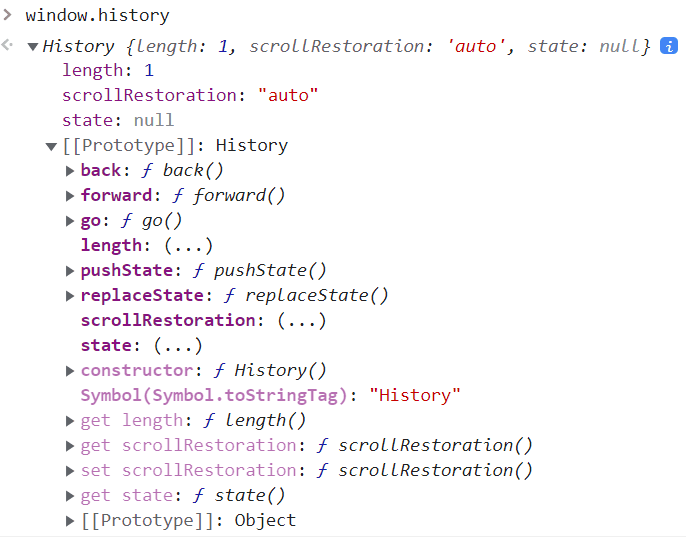Expand the replaceState function entry
Viewport: 686px width, 538px height.
click(x=70, y=296)
